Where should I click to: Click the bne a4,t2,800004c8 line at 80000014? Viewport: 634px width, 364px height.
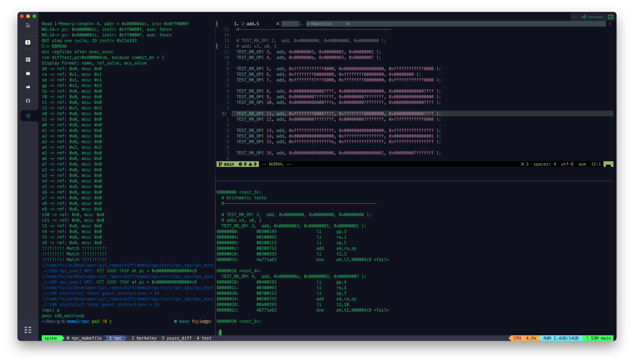click(302, 260)
